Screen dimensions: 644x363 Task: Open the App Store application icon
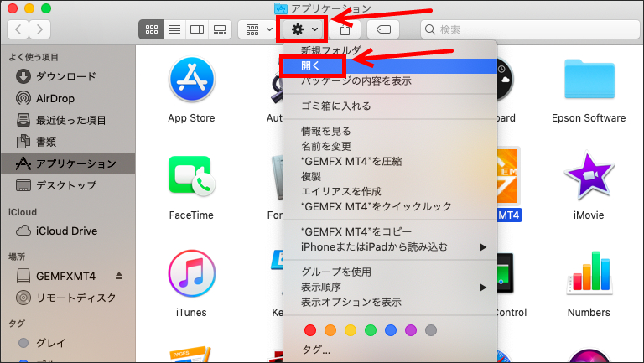[x=191, y=80]
